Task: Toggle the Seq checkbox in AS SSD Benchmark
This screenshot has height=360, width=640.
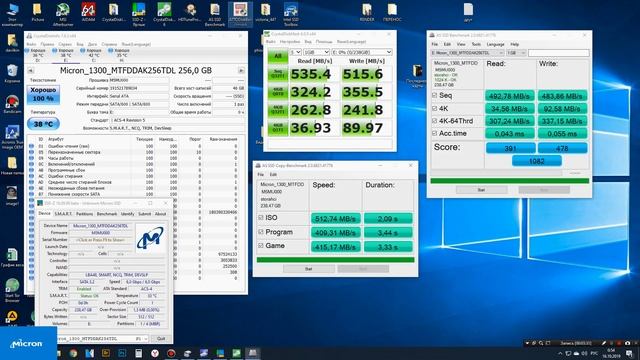Action: pos(434,96)
